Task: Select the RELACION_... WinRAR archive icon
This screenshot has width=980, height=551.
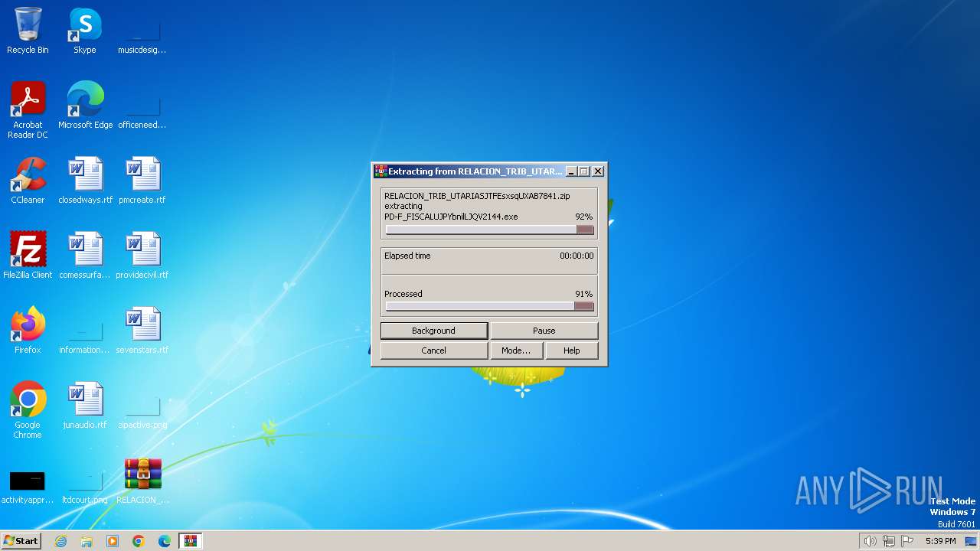Action: coord(142,480)
